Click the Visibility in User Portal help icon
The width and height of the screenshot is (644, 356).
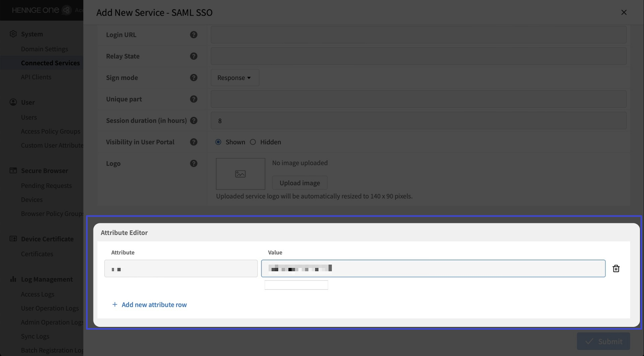coord(194,142)
